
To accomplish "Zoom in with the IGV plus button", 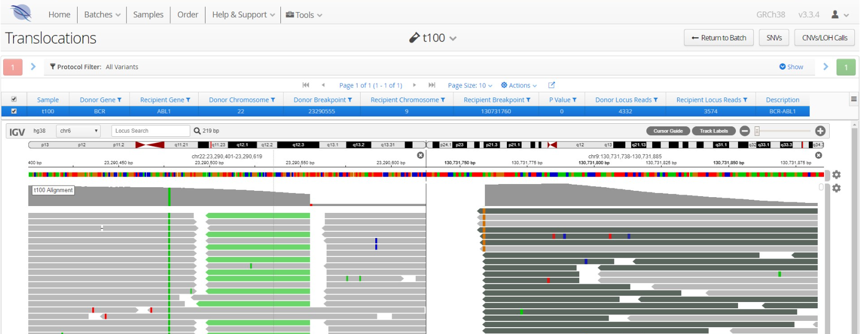I will (x=820, y=131).
